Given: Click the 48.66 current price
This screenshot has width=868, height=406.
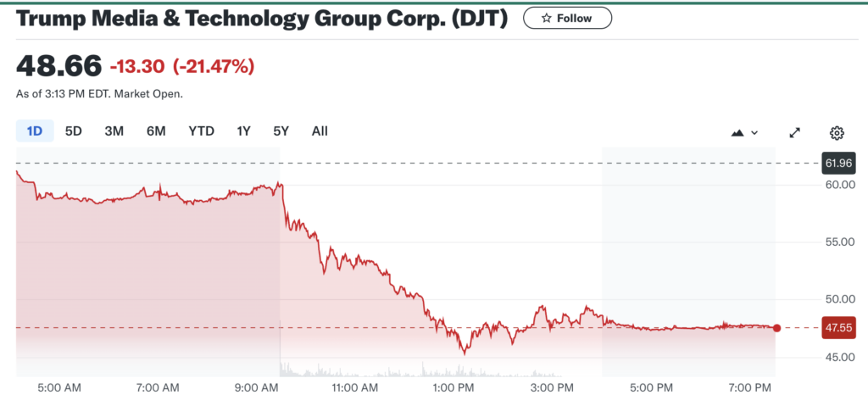Looking at the screenshot, I should pos(59,64).
